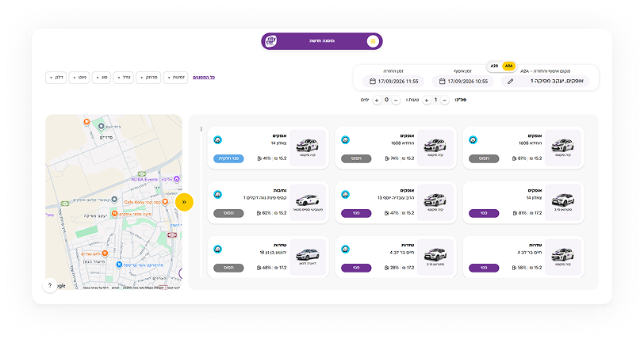Click the pickup time field 17/09/2026 10:55
Viewport: 644px width, 339px height.
coord(463,82)
